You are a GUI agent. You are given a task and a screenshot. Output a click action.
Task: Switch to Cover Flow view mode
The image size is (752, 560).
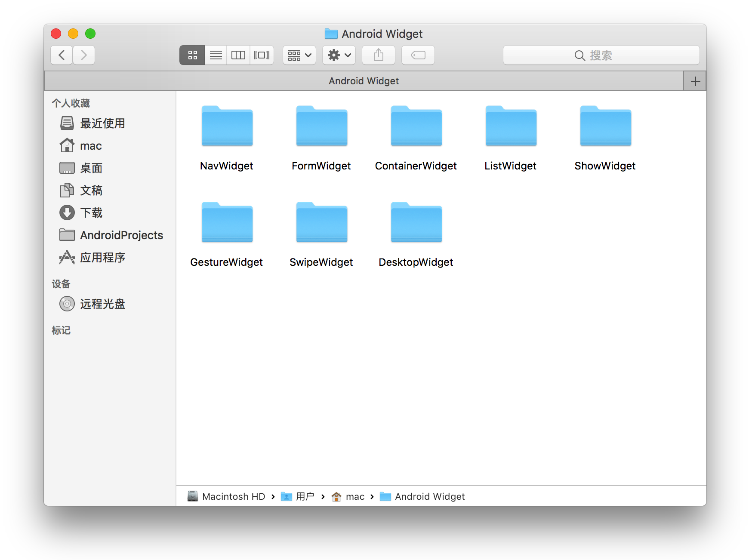[262, 55]
